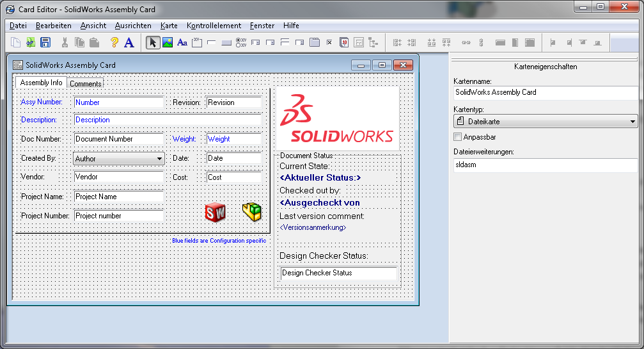The width and height of the screenshot is (644, 349).
Task: Open the Kartentyp Dateikarte dropdown
Action: click(546, 122)
